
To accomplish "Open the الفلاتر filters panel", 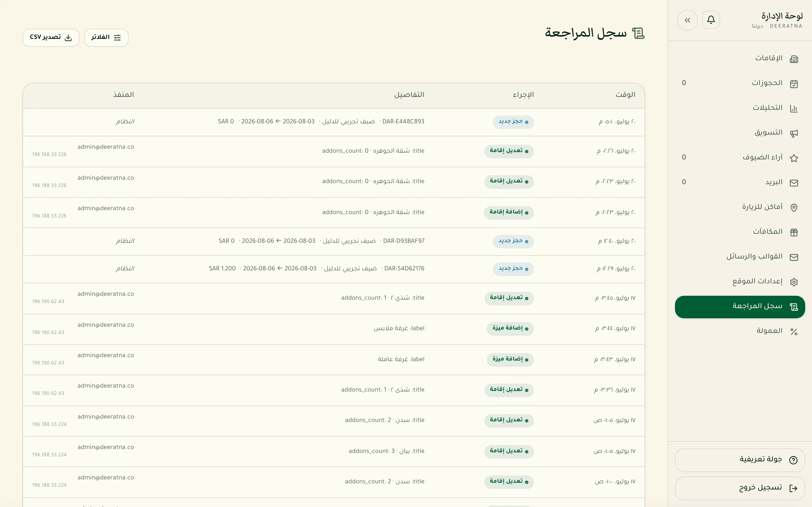I will [x=106, y=37].
